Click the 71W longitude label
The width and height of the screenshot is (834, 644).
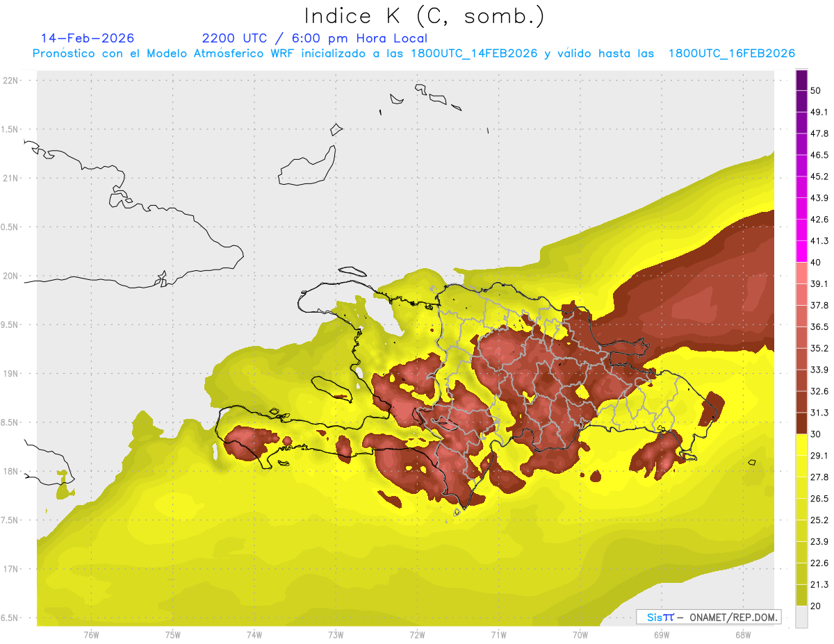click(498, 635)
